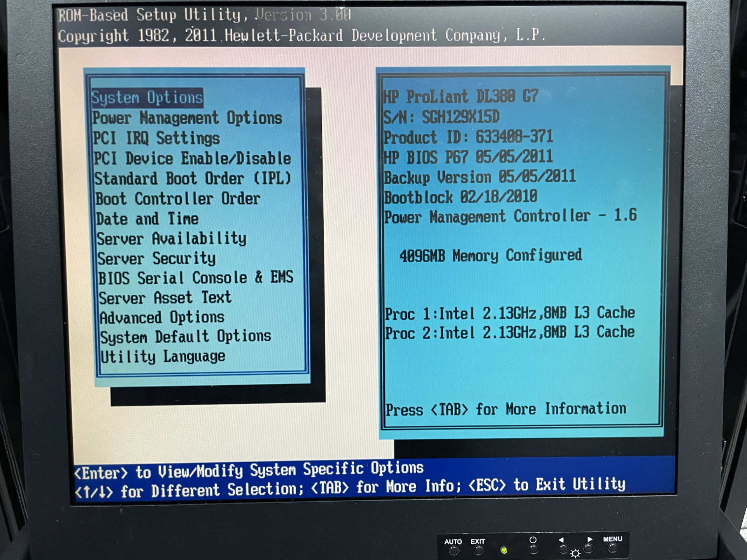Choose Server Security option

tap(156, 259)
